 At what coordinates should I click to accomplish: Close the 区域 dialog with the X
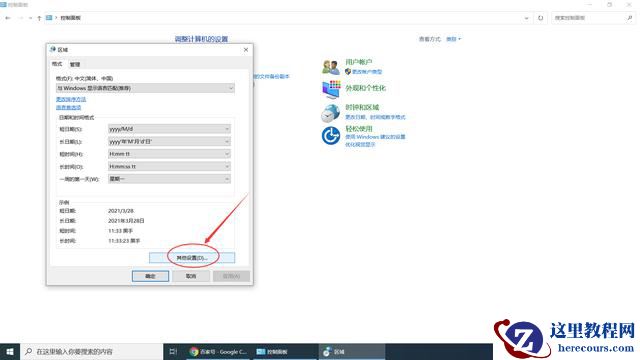point(246,49)
